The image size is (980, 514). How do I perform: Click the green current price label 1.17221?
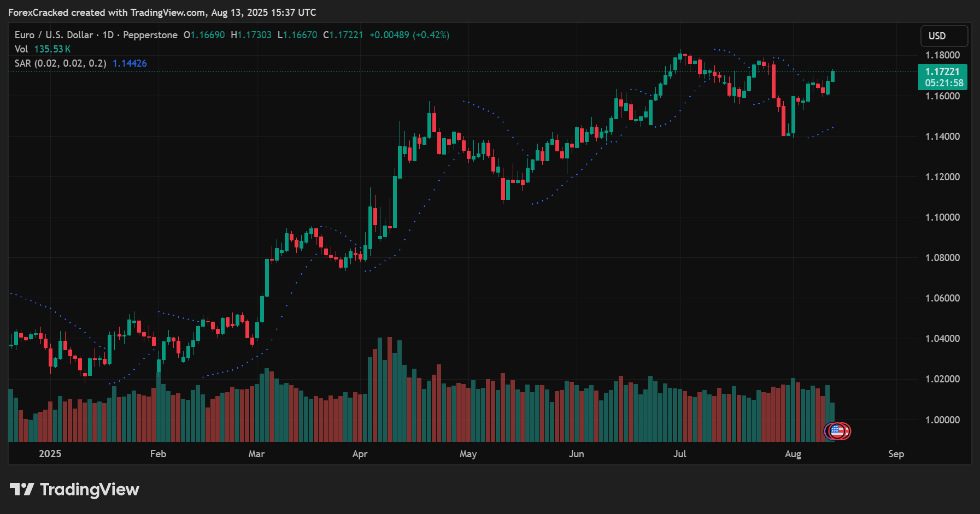click(x=942, y=72)
